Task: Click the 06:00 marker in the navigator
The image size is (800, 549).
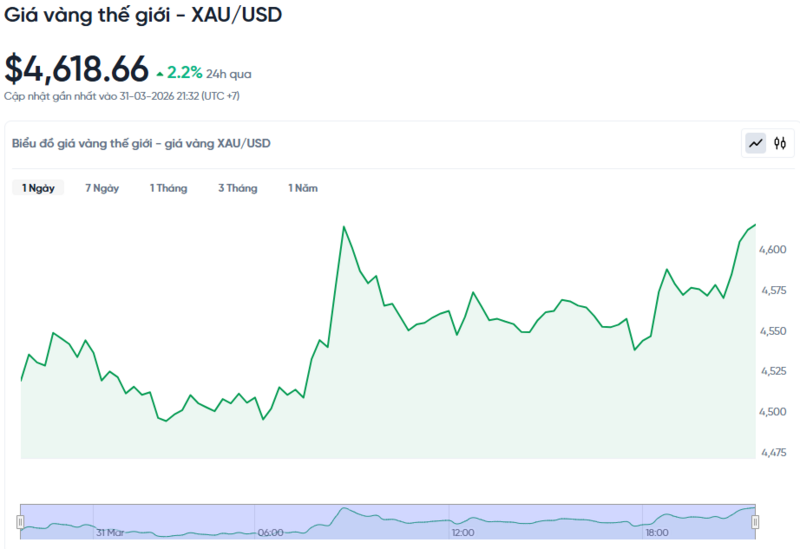Action: coord(270,533)
